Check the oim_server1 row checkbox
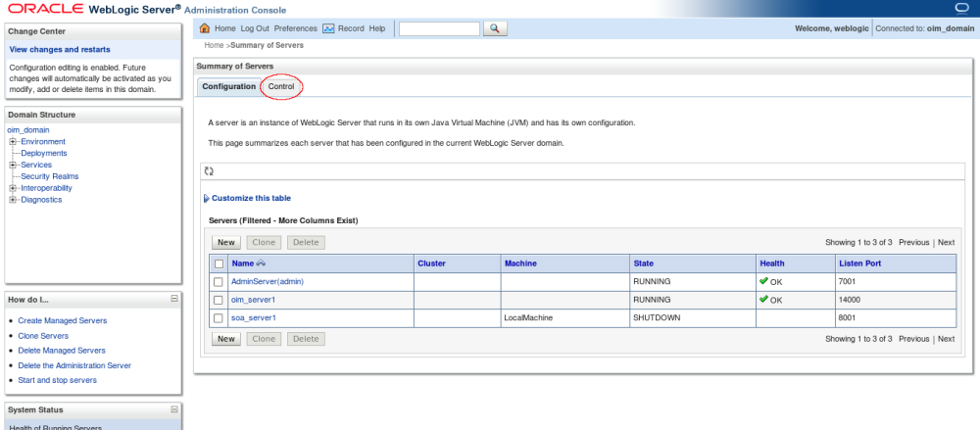Viewport: 980px width, 430px height. pyautogui.click(x=219, y=300)
